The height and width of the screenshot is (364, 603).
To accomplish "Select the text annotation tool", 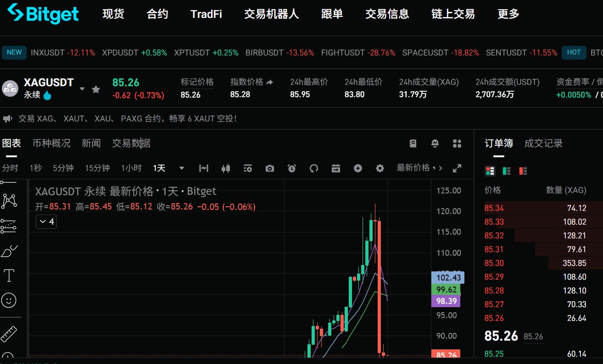I will click(9, 276).
